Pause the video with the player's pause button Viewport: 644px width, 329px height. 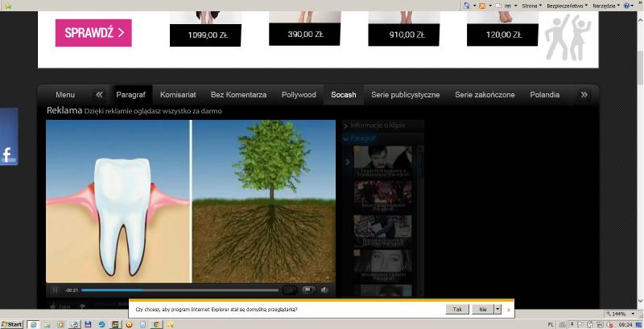coord(56,290)
